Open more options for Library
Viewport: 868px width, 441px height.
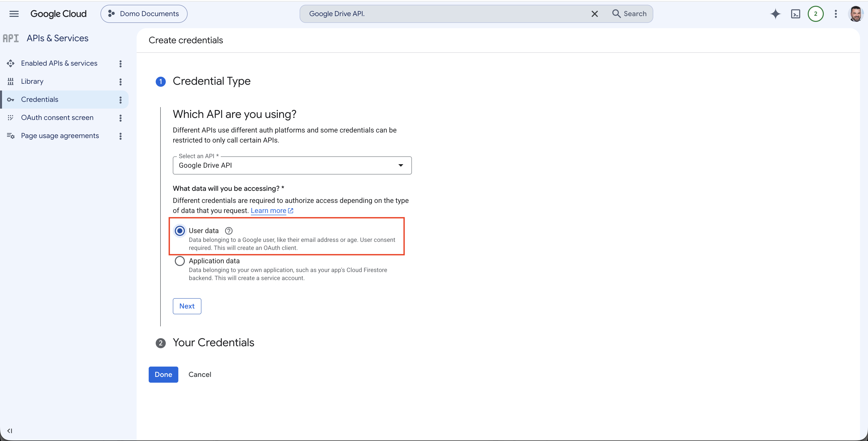tap(120, 82)
